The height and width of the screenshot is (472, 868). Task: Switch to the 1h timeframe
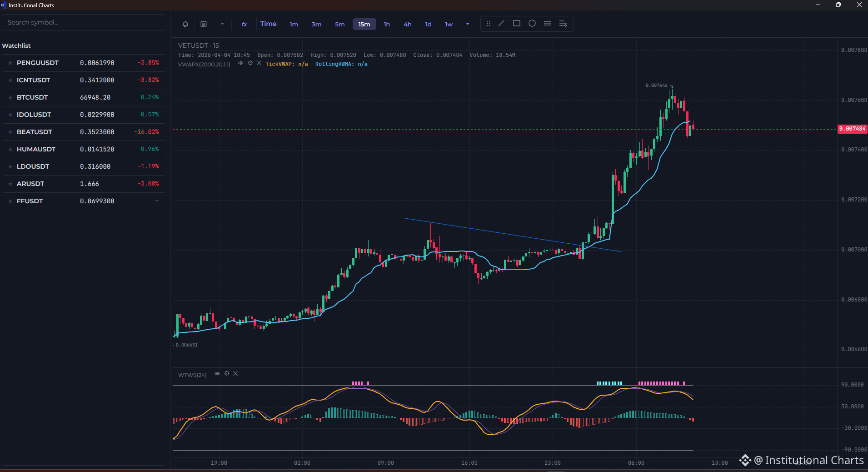click(x=387, y=24)
